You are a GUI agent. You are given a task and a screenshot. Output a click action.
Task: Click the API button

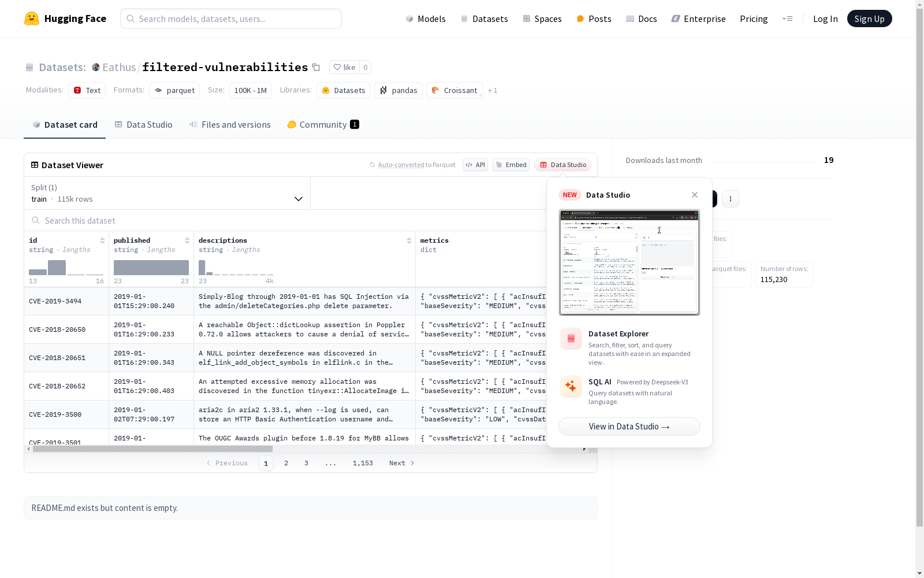(x=475, y=165)
